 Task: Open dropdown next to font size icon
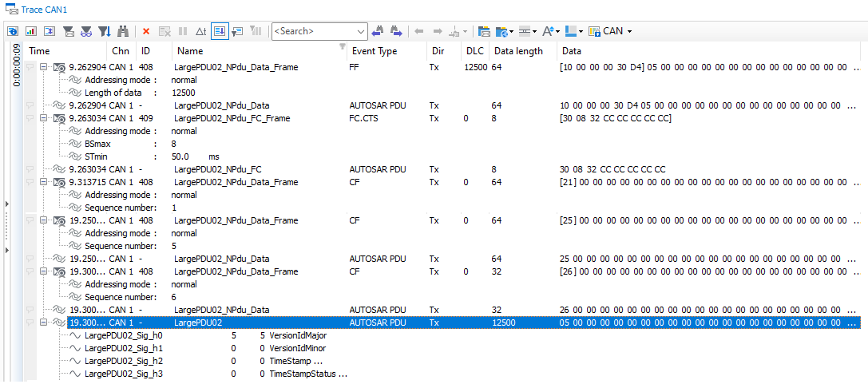(x=558, y=32)
